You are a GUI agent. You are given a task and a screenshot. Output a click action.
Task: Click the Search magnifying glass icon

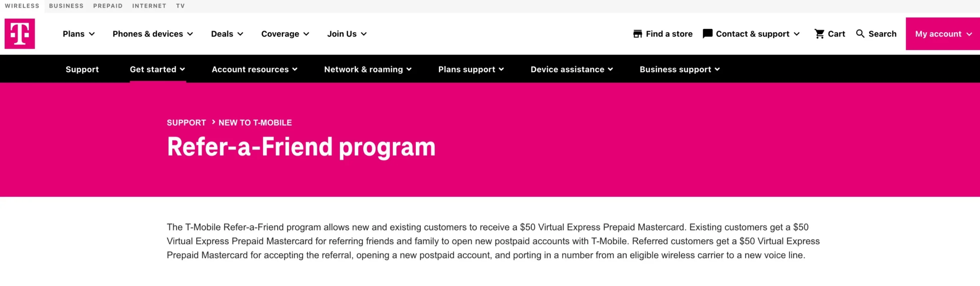(860, 34)
